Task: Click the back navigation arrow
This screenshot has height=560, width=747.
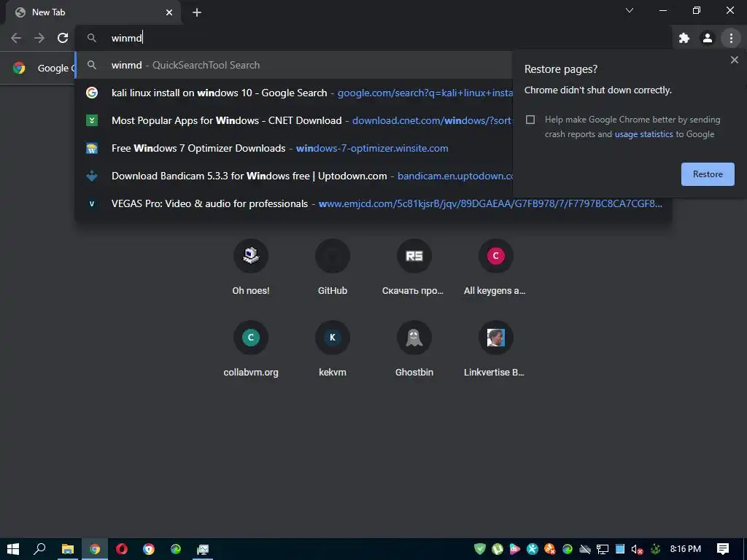Action: pyautogui.click(x=16, y=38)
